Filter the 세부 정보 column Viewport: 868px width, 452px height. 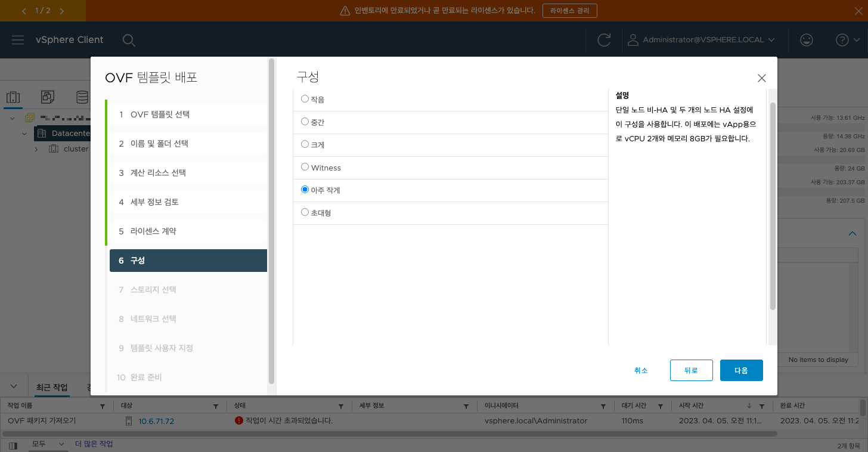[x=466, y=406]
